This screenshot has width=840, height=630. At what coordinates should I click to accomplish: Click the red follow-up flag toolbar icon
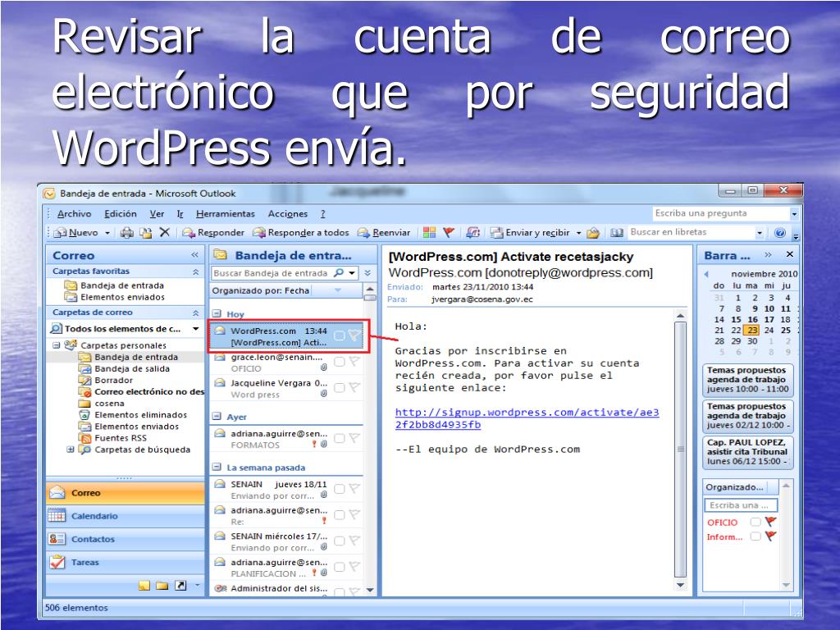(x=449, y=232)
